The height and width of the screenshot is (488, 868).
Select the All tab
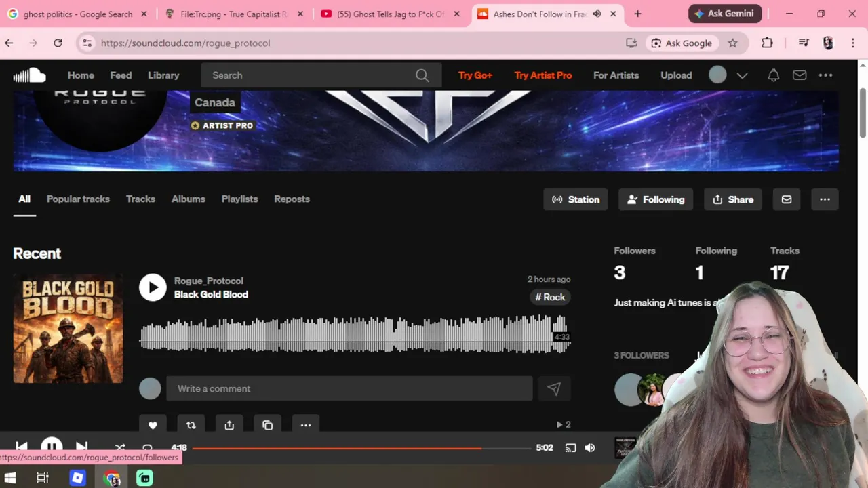(x=24, y=199)
